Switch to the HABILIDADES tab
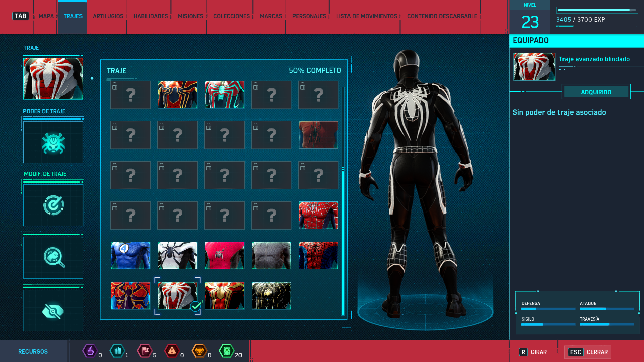 pyautogui.click(x=151, y=16)
